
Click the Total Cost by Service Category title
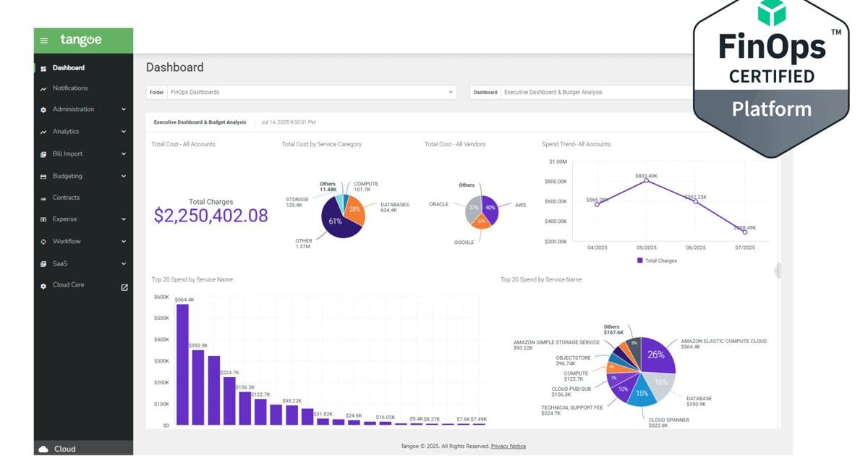click(322, 144)
